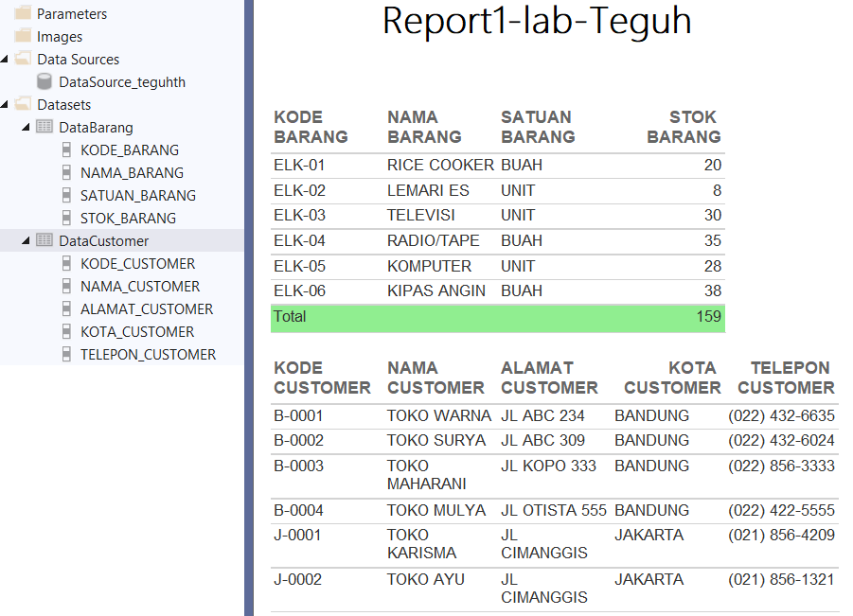Select the KOTA_CUSTOMER field name
The width and height of the screenshot is (853, 616).
tap(137, 332)
